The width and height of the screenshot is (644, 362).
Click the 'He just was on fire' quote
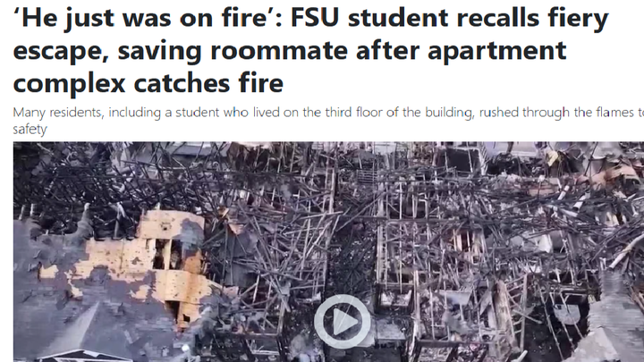(x=141, y=19)
